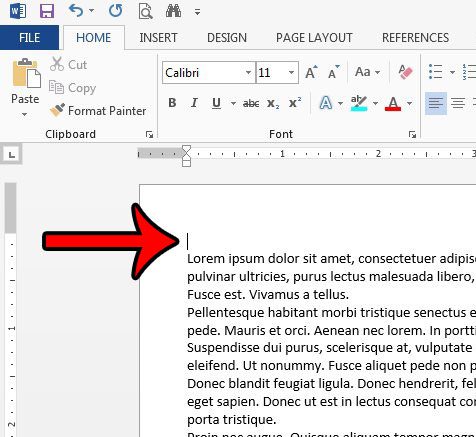Open Print Preview from quick access toolbar
This screenshot has width=476, height=437.
[145, 11]
